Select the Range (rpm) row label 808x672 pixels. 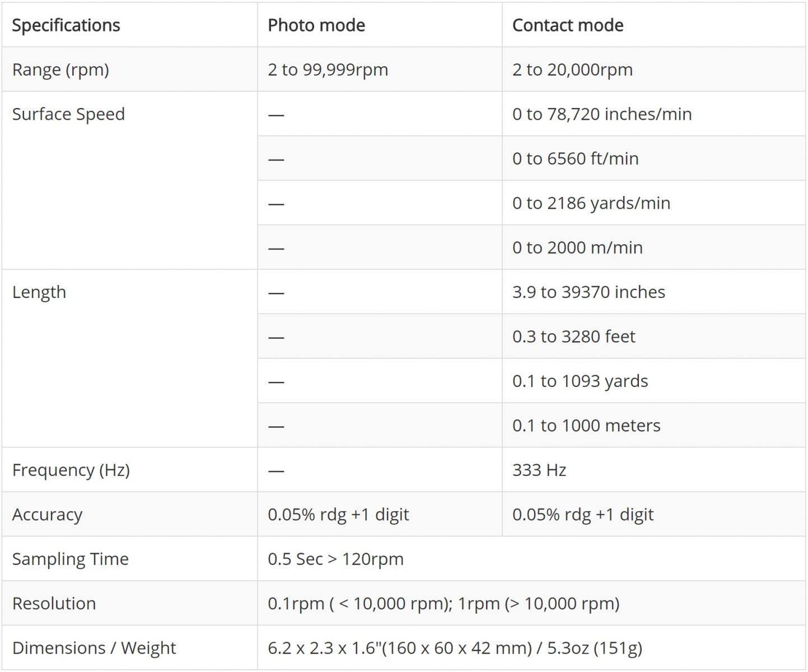coord(60,70)
